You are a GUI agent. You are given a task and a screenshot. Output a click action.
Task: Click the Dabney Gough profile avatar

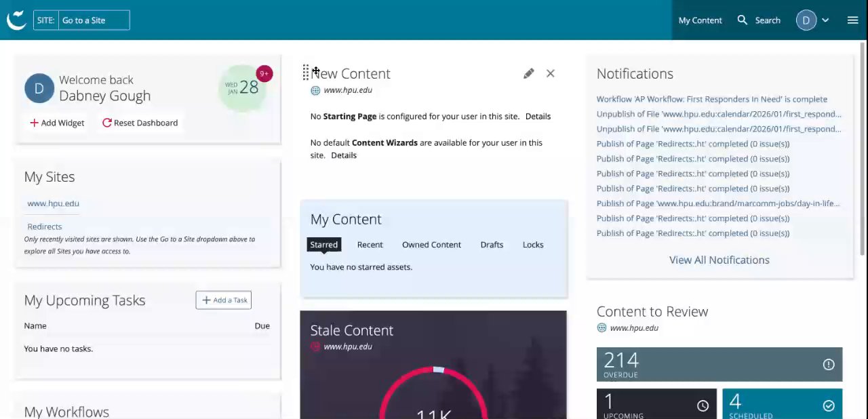click(39, 89)
